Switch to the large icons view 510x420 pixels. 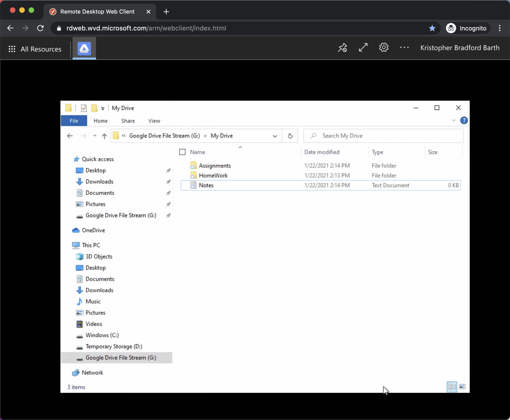coord(462,387)
